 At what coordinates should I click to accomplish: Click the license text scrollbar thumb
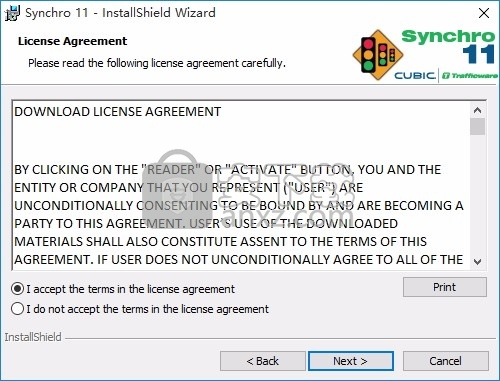[477, 127]
